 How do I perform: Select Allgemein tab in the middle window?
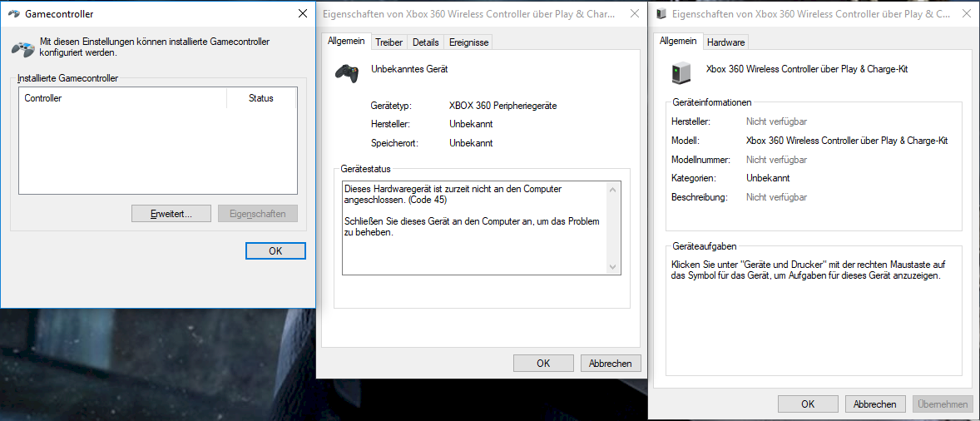click(x=346, y=42)
